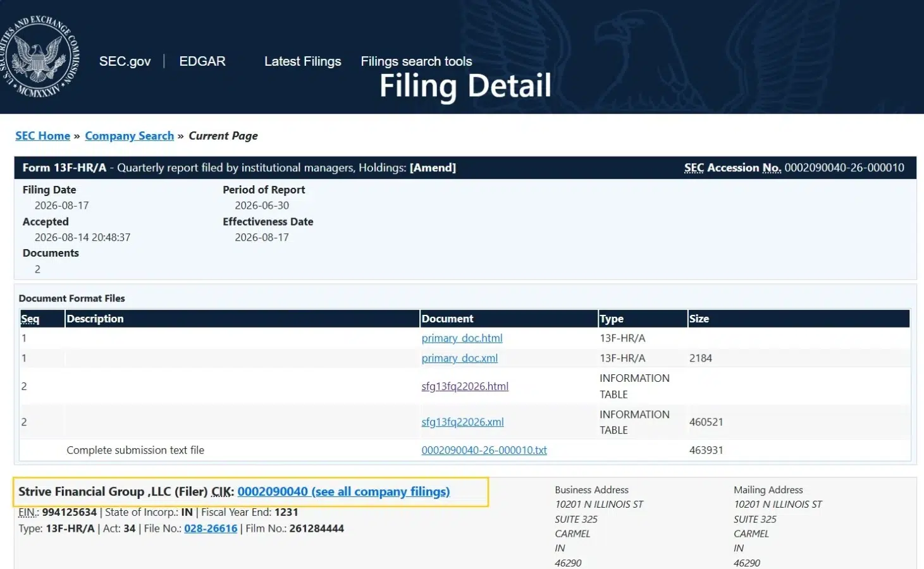The height and width of the screenshot is (569, 924).
Task: Select accession number 0002090040-26-000010 text
Action: point(844,168)
